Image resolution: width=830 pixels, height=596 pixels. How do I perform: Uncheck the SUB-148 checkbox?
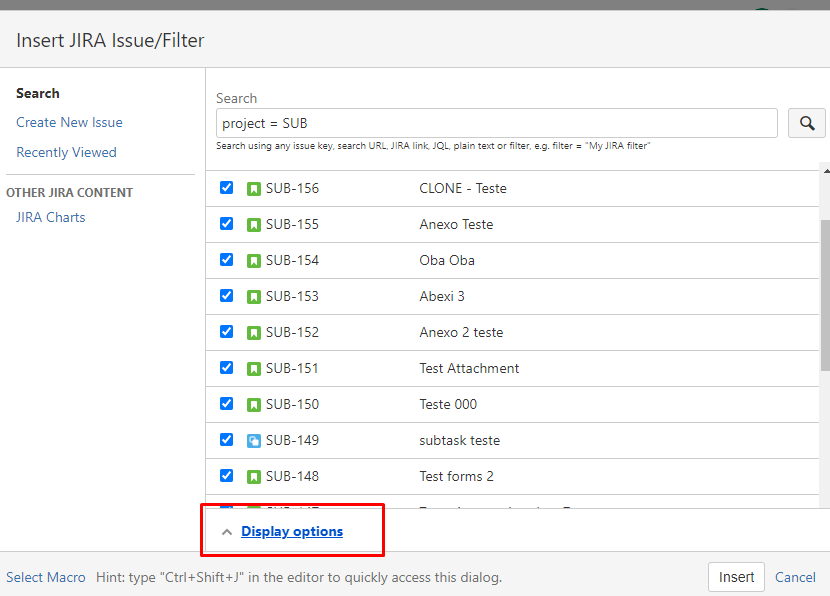[x=227, y=475]
